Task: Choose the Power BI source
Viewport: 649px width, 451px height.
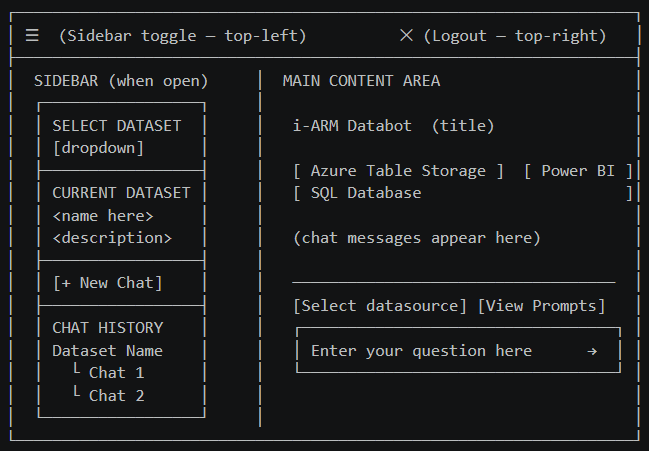Action: pyautogui.click(x=578, y=171)
